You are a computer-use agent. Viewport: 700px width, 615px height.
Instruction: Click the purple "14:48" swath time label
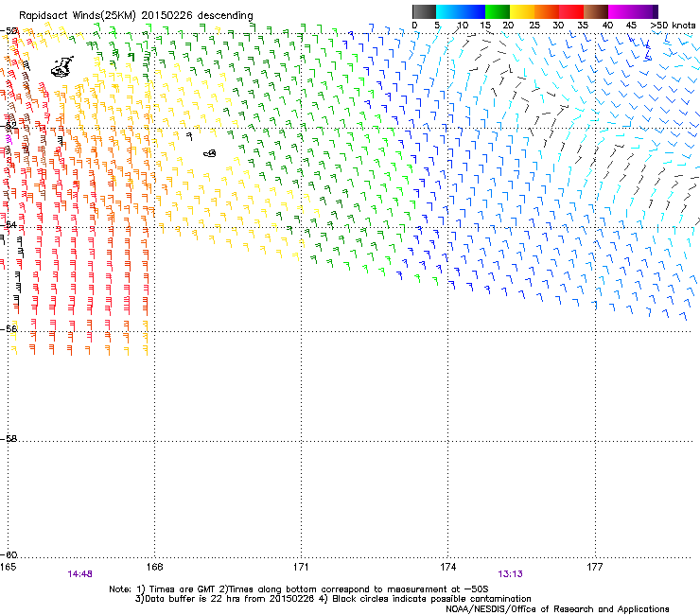pyautogui.click(x=79, y=574)
